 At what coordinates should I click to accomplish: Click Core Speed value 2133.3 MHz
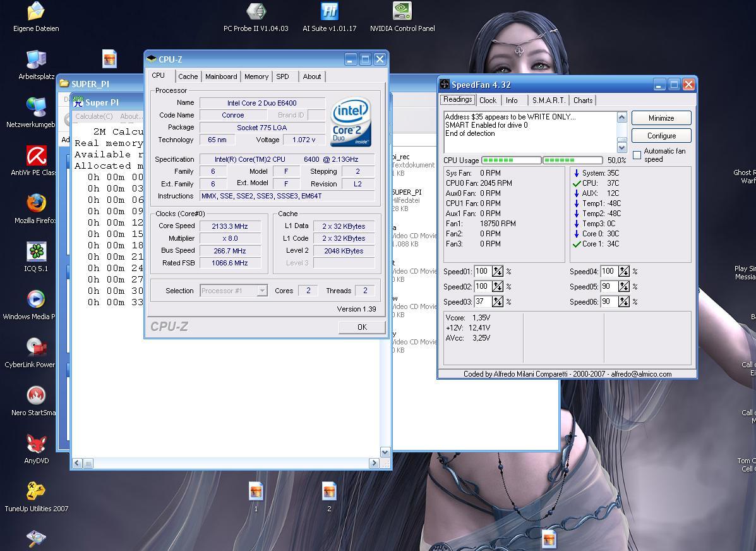(x=230, y=226)
